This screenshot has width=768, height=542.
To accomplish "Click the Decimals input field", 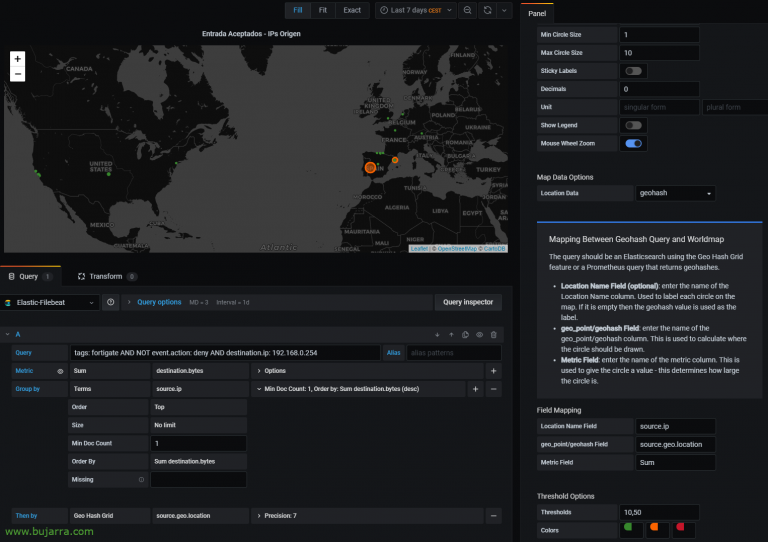I will point(659,89).
